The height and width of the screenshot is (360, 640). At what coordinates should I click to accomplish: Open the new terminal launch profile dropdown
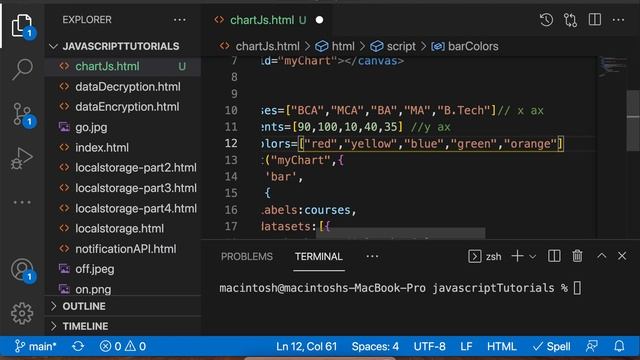(x=532, y=257)
